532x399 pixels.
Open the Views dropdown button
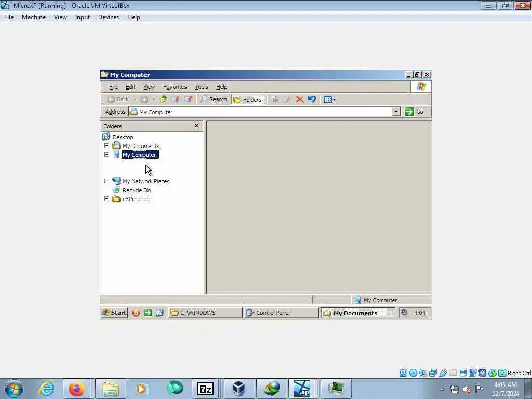(x=329, y=99)
